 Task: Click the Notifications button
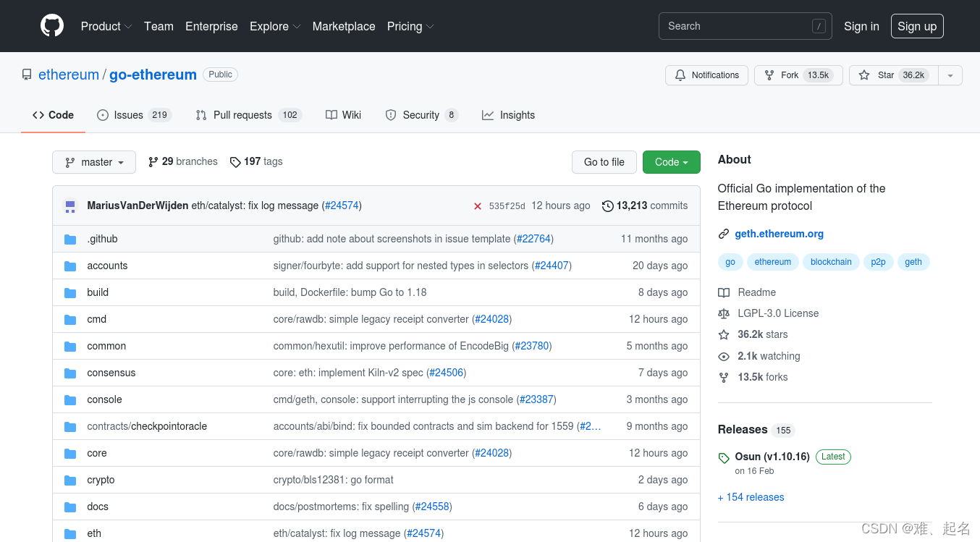pyautogui.click(x=706, y=75)
